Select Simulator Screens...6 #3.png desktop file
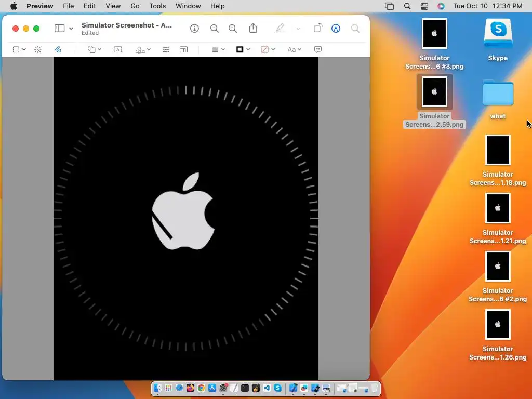532x399 pixels. [434, 44]
